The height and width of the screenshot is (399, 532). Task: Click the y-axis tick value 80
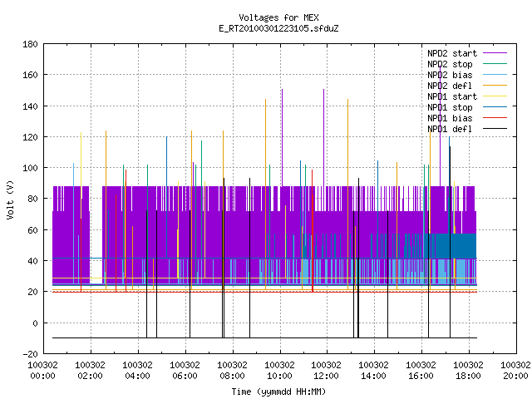pyautogui.click(x=32, y=199)
